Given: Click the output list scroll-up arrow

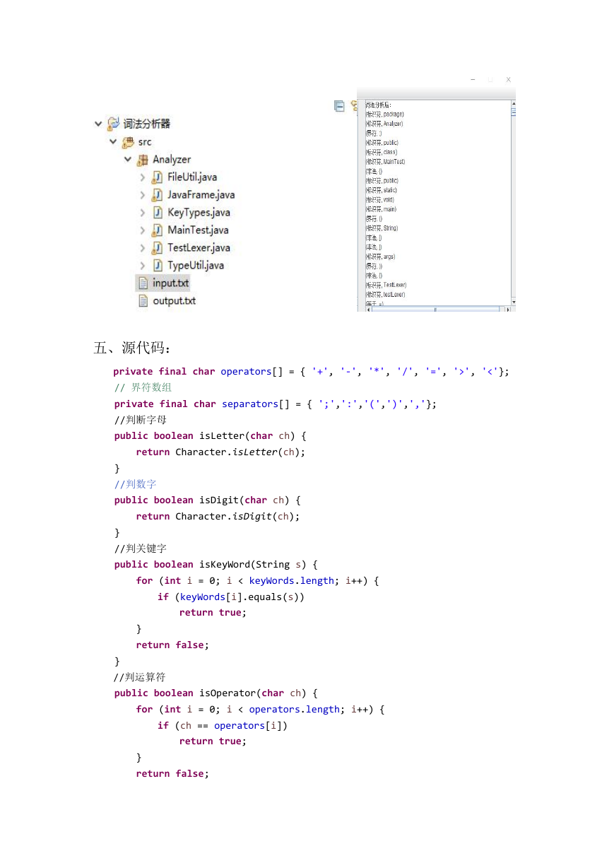Looking at the screenshot, I should (x=514, y=103).
